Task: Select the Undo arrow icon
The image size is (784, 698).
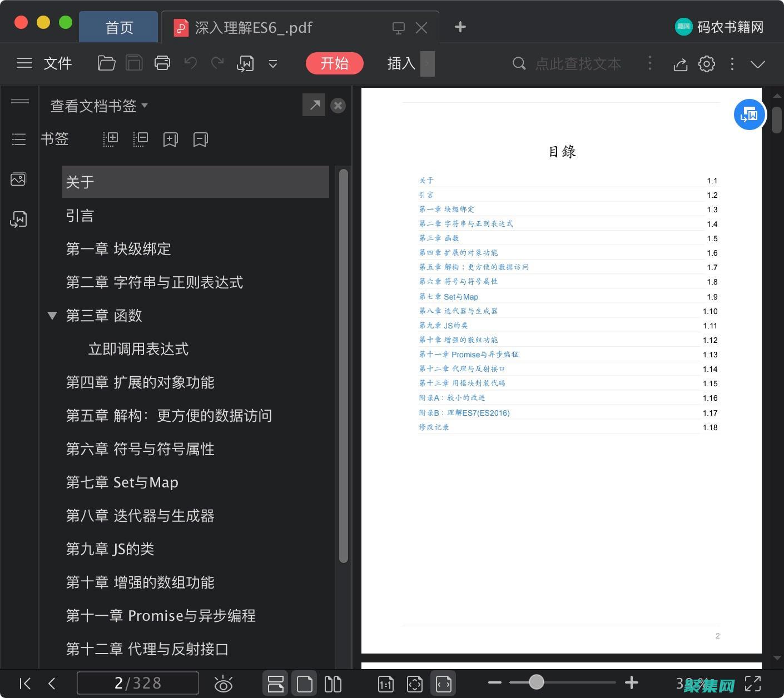Action: coord(190,63)
